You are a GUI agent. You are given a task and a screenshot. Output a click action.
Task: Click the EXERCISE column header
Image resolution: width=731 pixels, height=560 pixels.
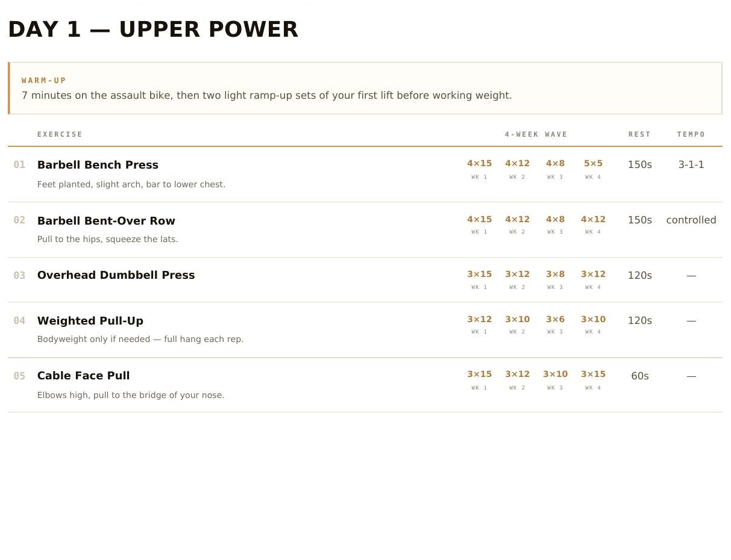[60, 134]
